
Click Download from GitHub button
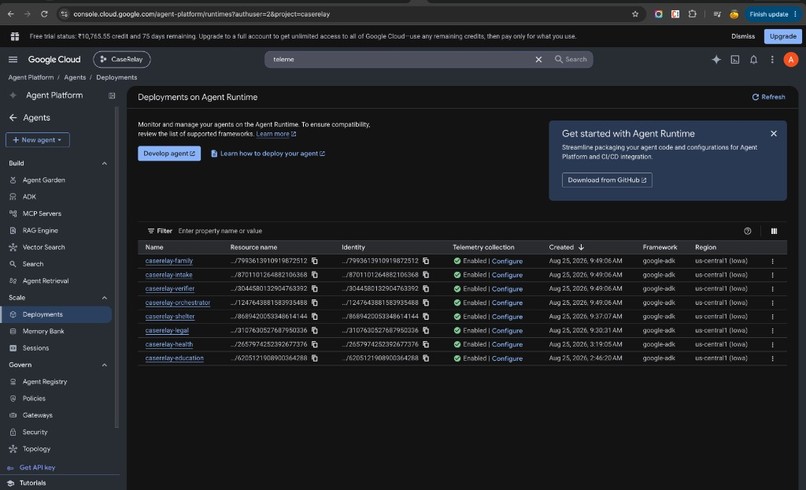tap(607, 180)
